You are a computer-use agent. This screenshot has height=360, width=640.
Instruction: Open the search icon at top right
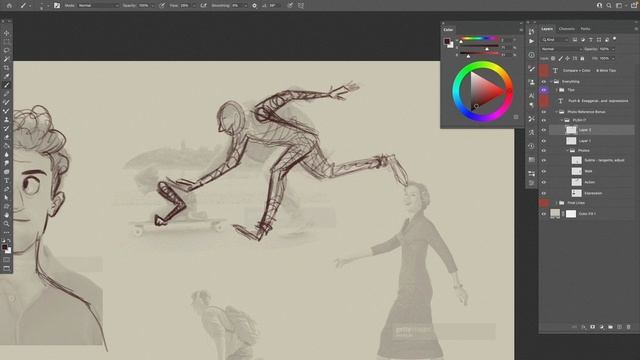pyautogui.click(x=609, y=5)
